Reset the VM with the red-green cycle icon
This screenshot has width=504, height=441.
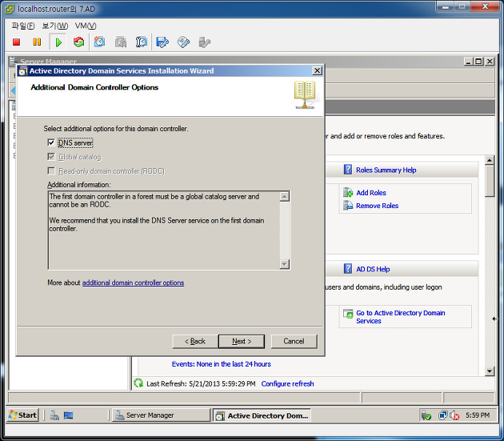[x=78, y=42]
